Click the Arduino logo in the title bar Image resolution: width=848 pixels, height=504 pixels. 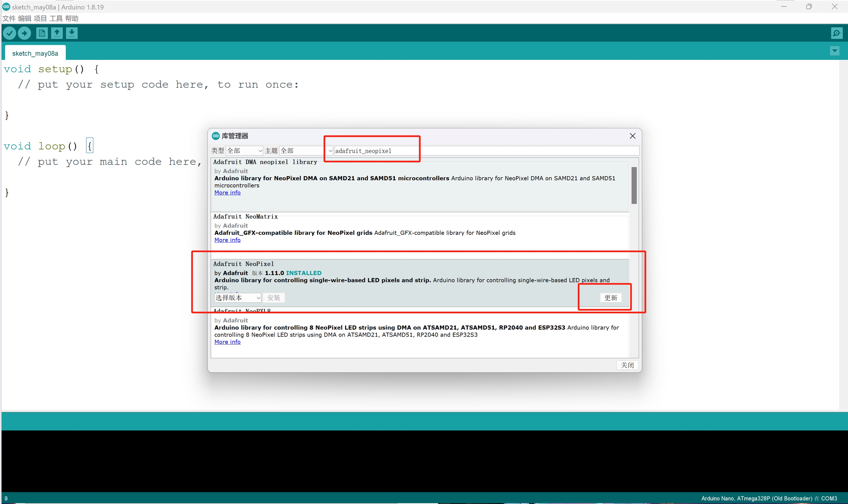tap(6, 6)
